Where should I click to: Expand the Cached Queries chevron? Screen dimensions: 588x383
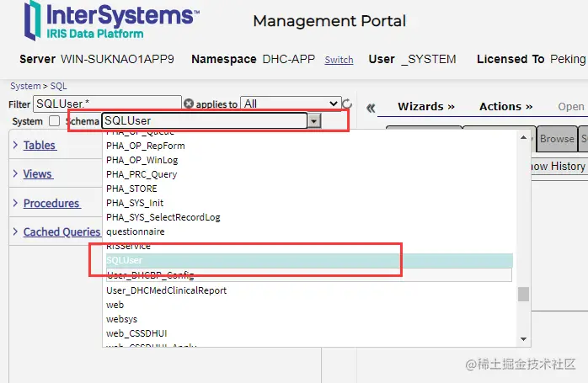point(15,231)
